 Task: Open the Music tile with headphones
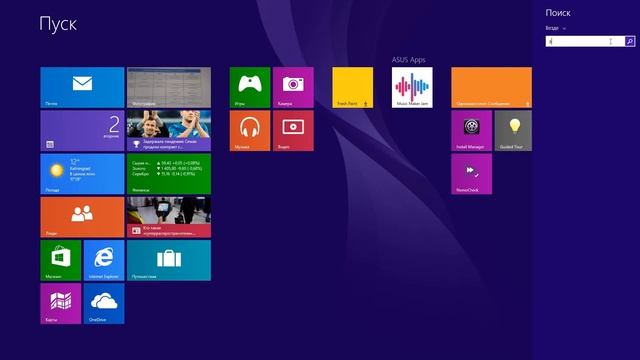[250, 131]
